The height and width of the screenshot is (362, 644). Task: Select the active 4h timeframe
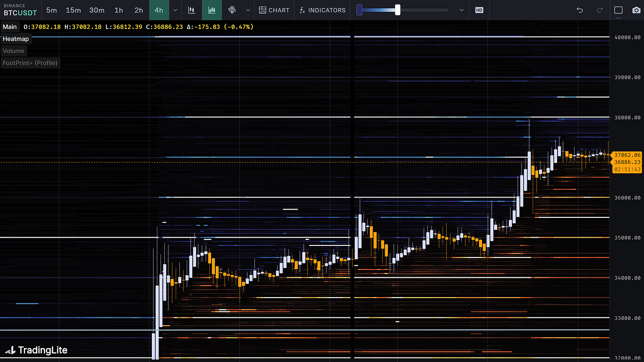(x=159, y=10)
